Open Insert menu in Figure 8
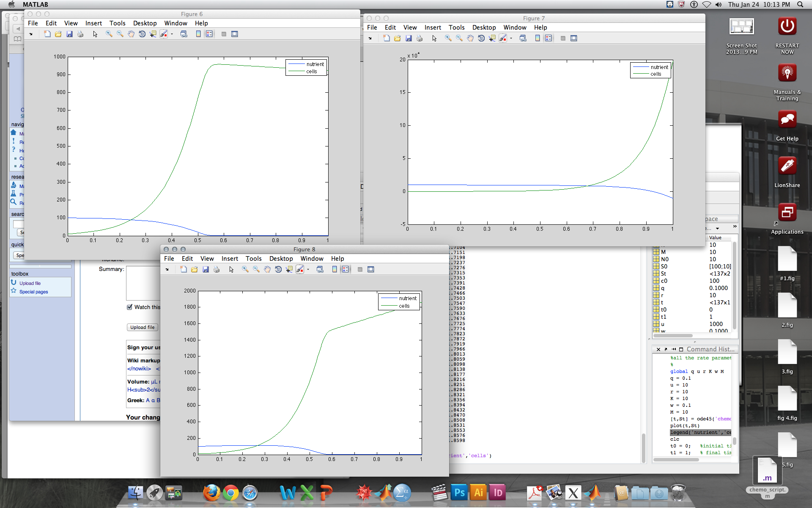This screenshot has height=508, width=812. point(230,259)
